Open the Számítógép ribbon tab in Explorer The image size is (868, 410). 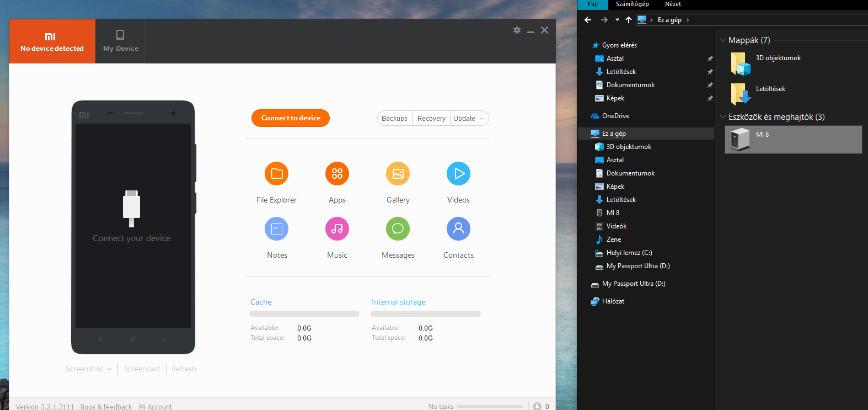pos(633,4)
